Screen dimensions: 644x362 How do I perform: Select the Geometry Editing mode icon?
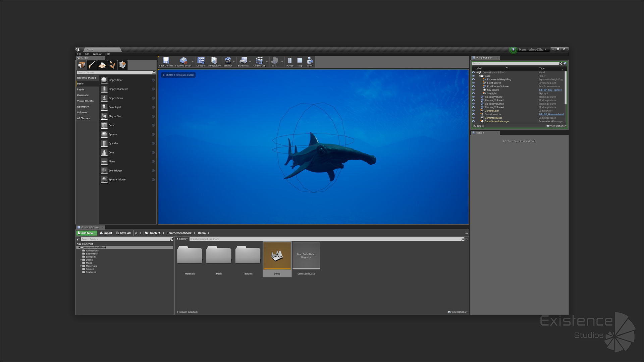[122, 65]
